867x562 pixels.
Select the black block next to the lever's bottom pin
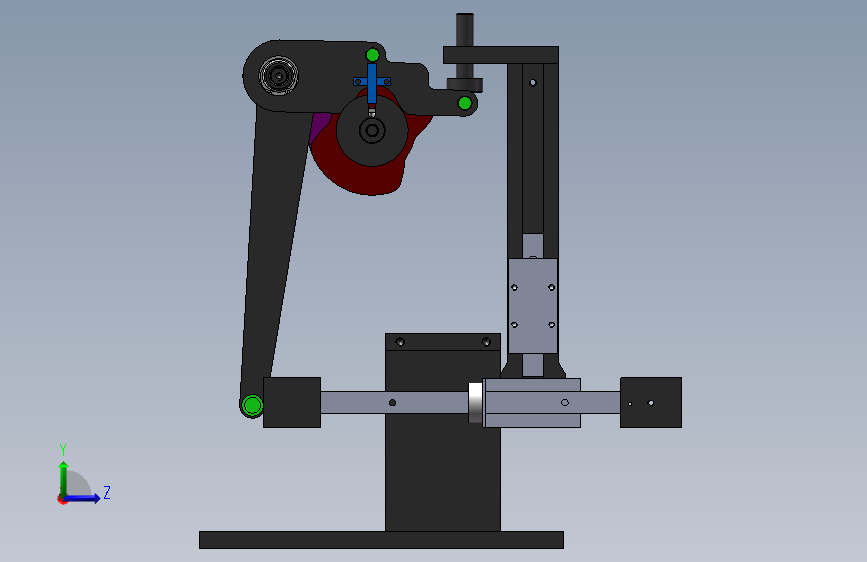[x=292, y=402]
